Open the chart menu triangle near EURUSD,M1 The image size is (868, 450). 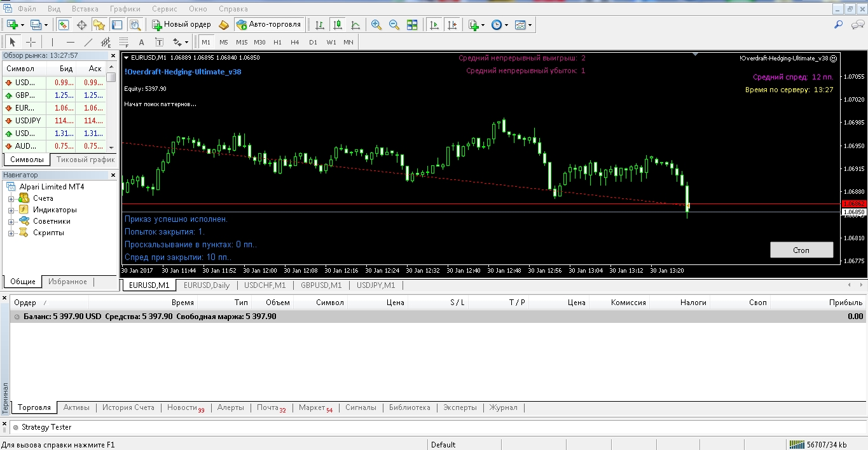point(127,58)
